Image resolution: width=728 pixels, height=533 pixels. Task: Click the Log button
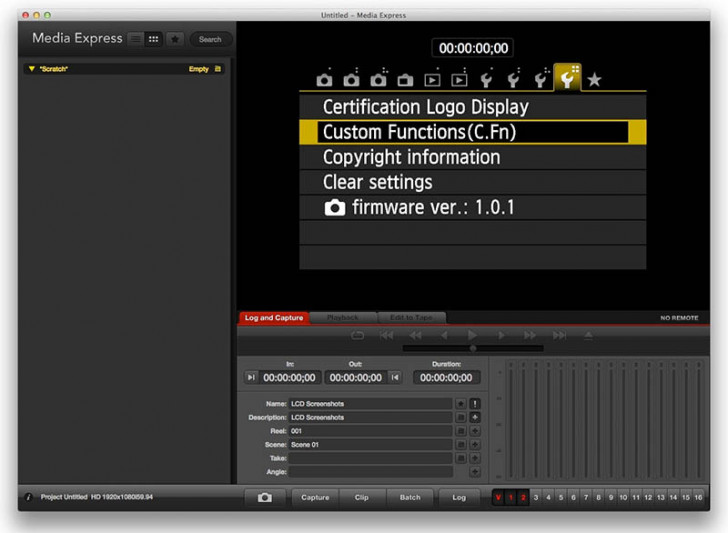click(x=459, y=497)
